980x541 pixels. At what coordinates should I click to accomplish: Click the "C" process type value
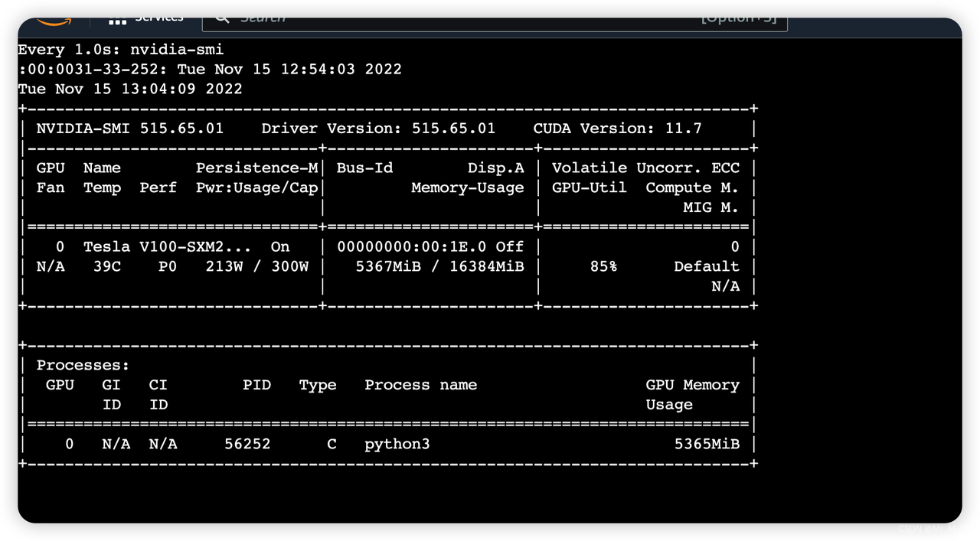(x=332, y=444)
